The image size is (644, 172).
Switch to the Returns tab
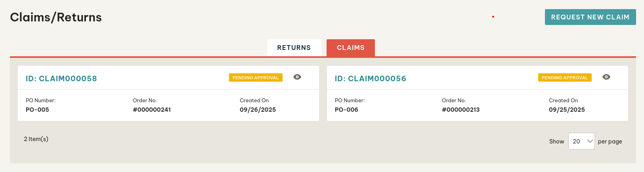pyautogui.click(x=294, y=48)
